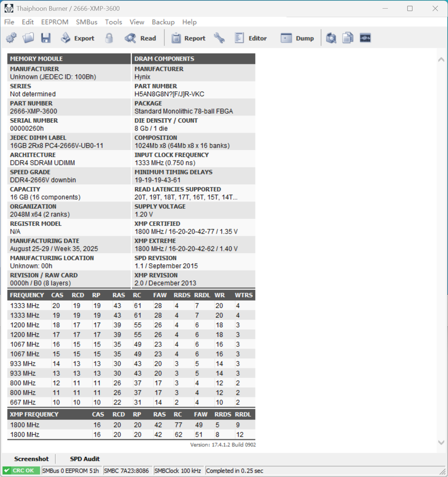Click the wrench tools icon

[x=219, y=38]
